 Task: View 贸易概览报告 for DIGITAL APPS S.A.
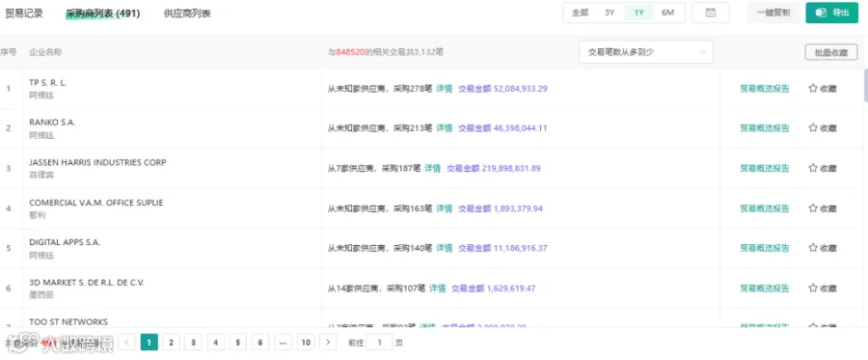(765, 248)
